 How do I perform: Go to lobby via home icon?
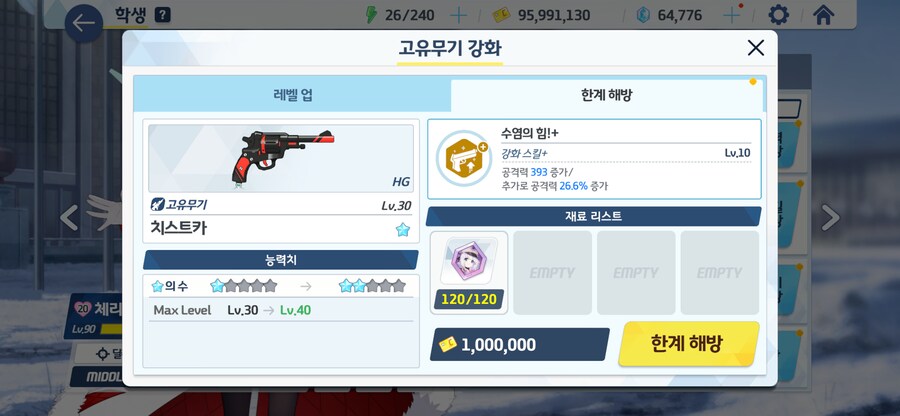[823, 15]
